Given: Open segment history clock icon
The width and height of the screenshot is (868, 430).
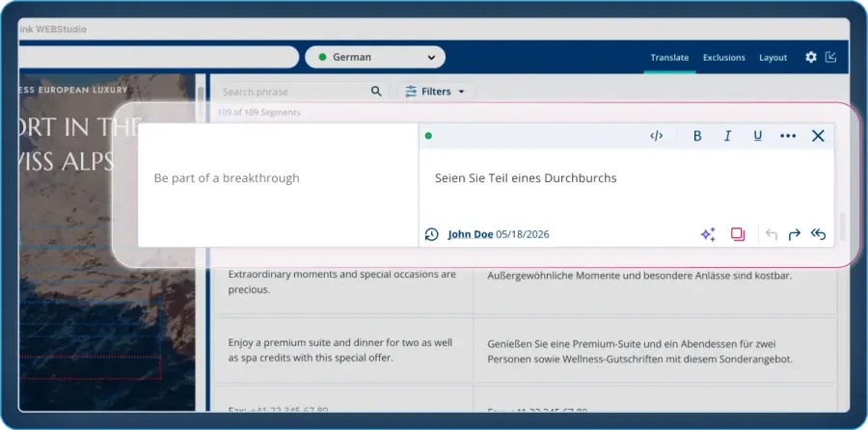Looking at the screenshot, I should [432, 234].
